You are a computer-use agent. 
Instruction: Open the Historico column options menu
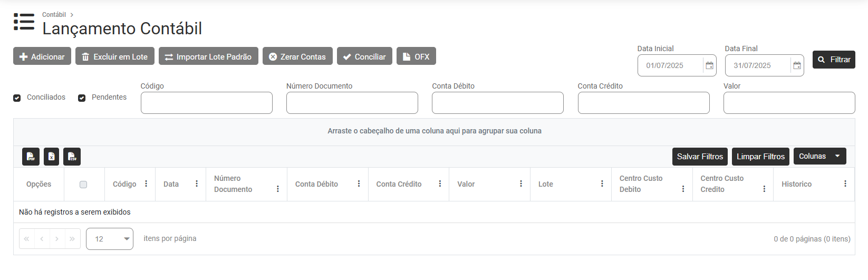(845, 184)
